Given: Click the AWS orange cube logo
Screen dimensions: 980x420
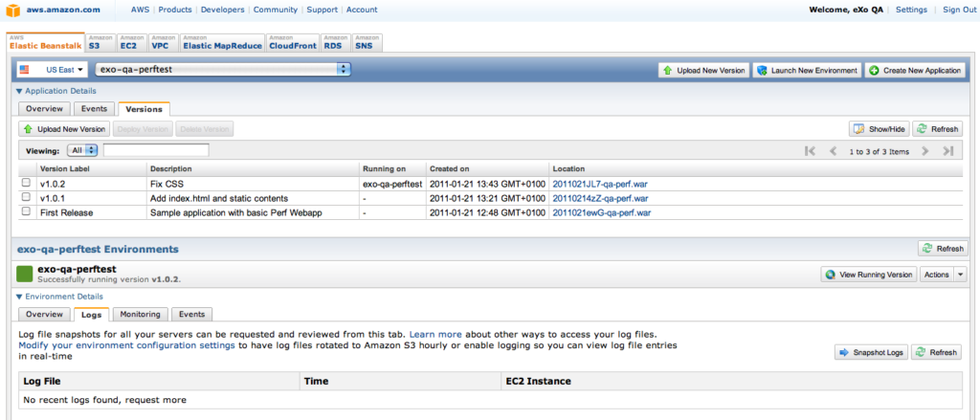Looking at the screenshot, I should pyautogui.click(x=13, y=10).
